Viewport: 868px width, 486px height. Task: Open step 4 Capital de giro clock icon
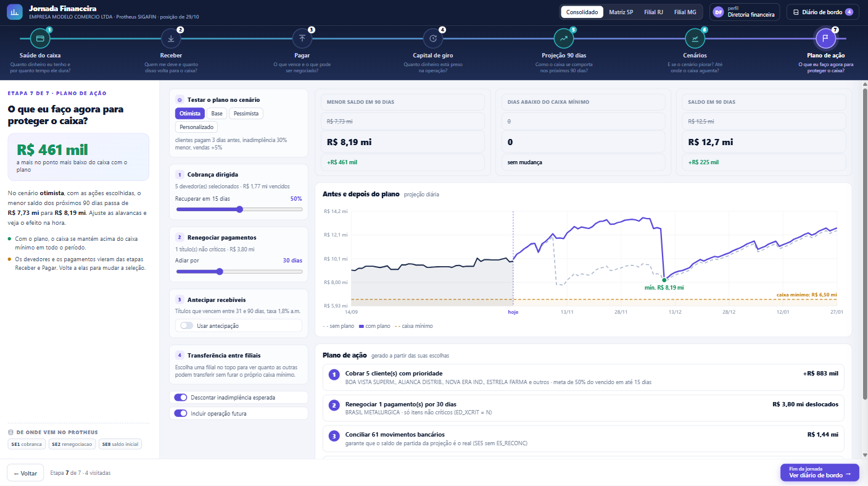pos(433,38)
